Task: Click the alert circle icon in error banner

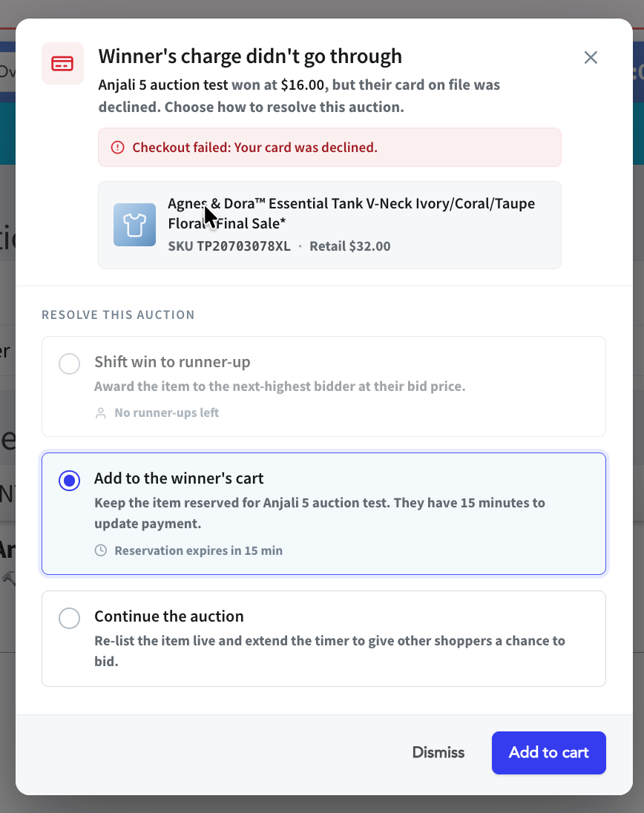Action: pos(118,148)
